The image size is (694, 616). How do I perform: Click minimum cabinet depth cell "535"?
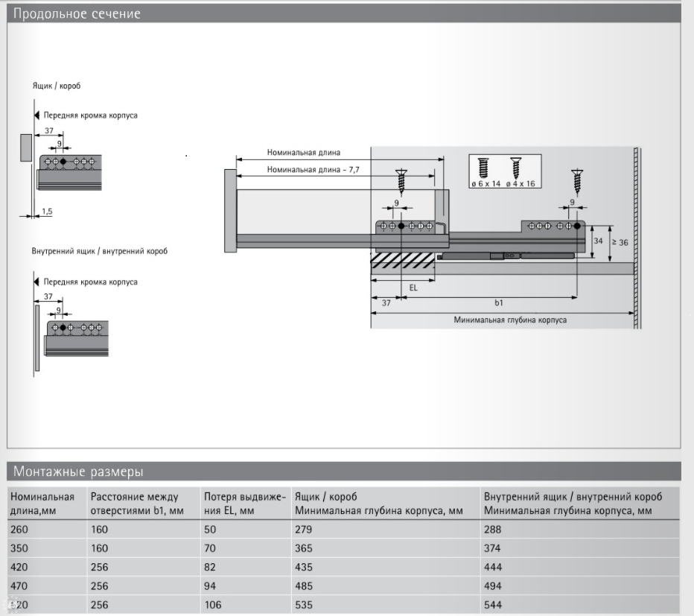304,605
